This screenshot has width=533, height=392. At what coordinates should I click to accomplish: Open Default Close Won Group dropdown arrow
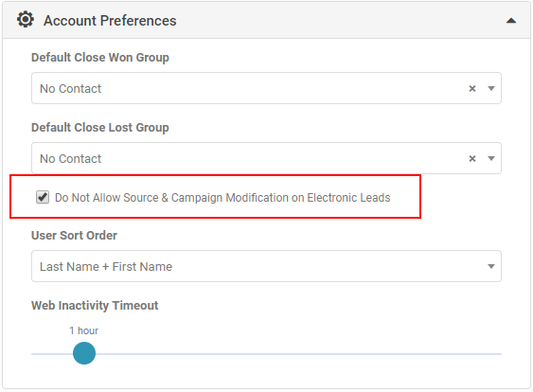(490, 88)
